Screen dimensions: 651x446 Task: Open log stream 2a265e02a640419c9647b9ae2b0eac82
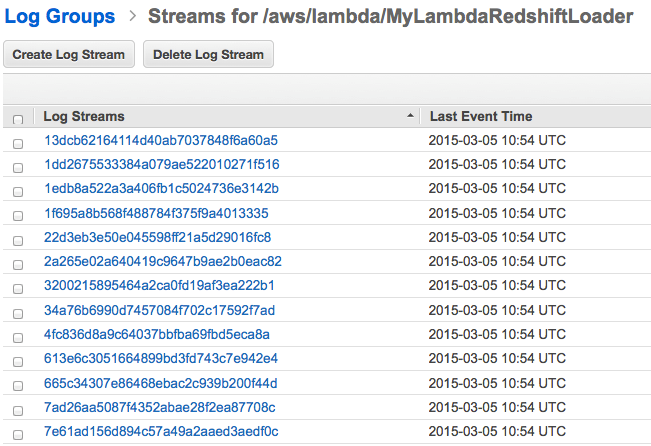click(163, 261)
